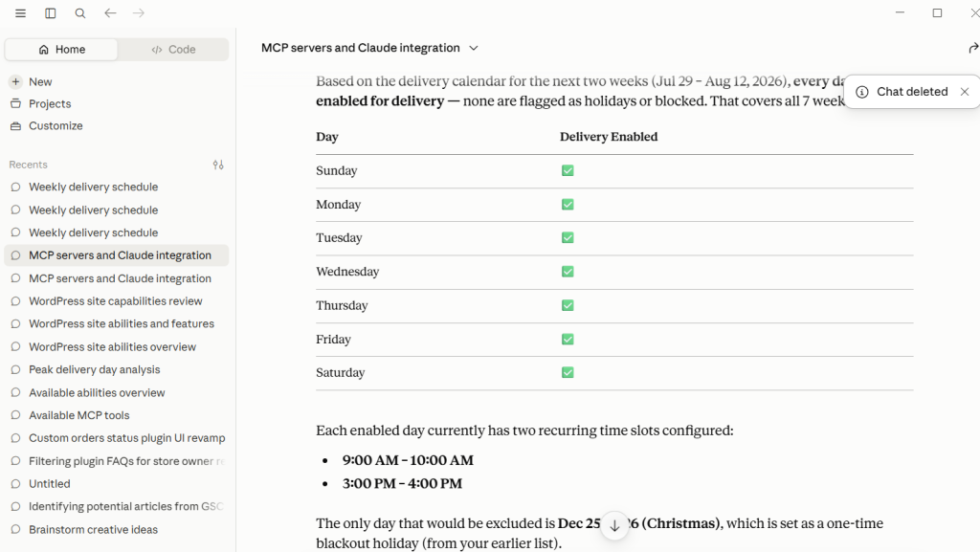Open search with the magnifier icon
Image resolution: width=980 pixels, height=552 pixels.
pos(80,13)
